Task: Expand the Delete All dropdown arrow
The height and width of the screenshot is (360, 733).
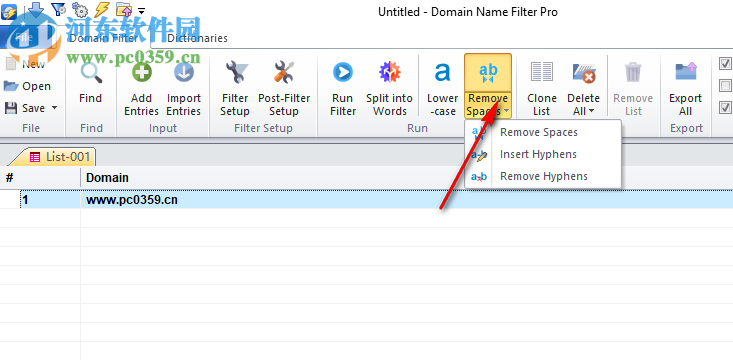Action: point(591,111)
